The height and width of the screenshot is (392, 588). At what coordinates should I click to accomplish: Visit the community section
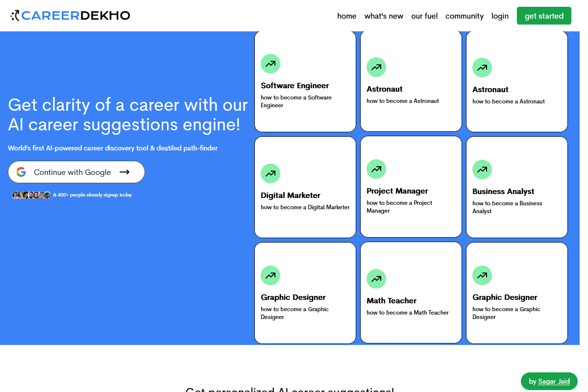tap(464, 16)
